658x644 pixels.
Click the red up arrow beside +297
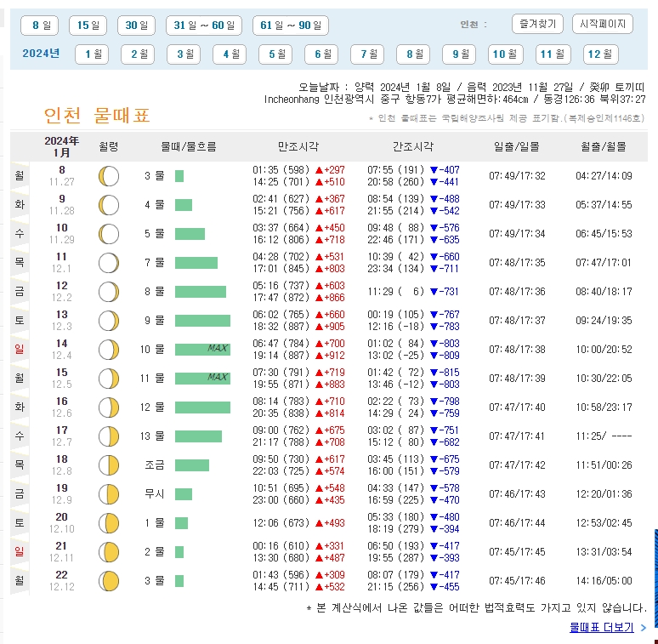pos(319,170)
